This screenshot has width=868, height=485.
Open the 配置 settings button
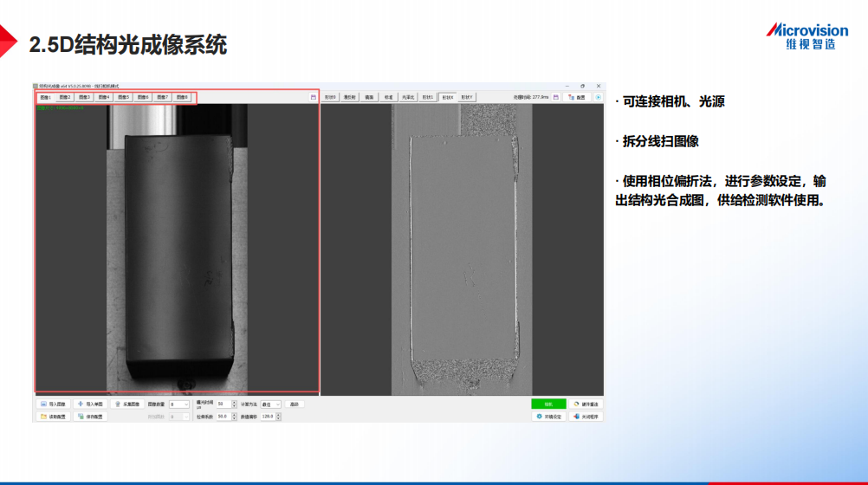click(x=576, y=98)
